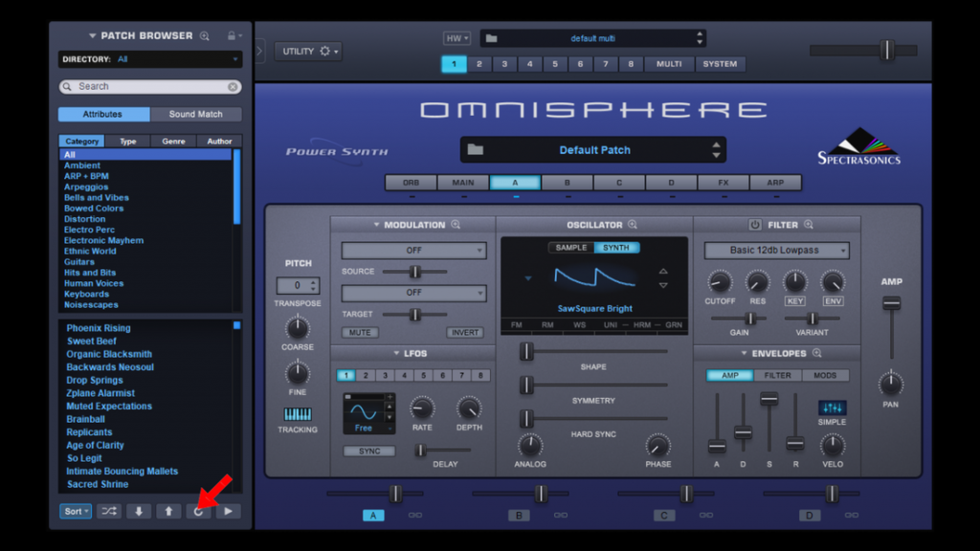Step to next patch with down arrow
Screen dimensions: 980x551
(138, 511)
